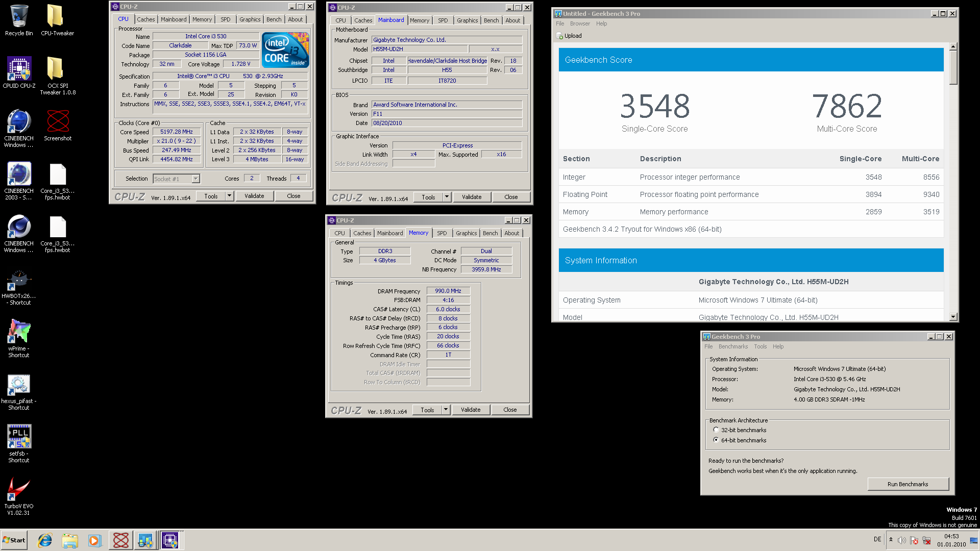Screen dimensions: 980x551
Task: Click the Model H55M-UD2H field
Action: (420, 49)
